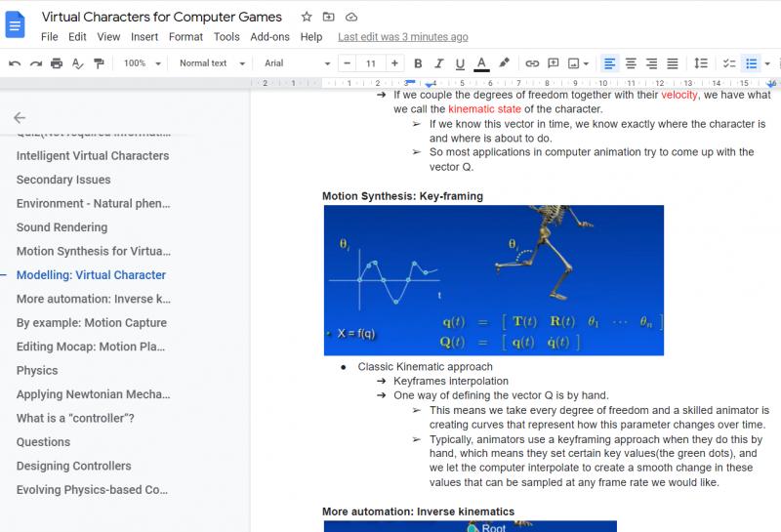Click the Print icon
The image size is (781, 532).
pos(57,63)
